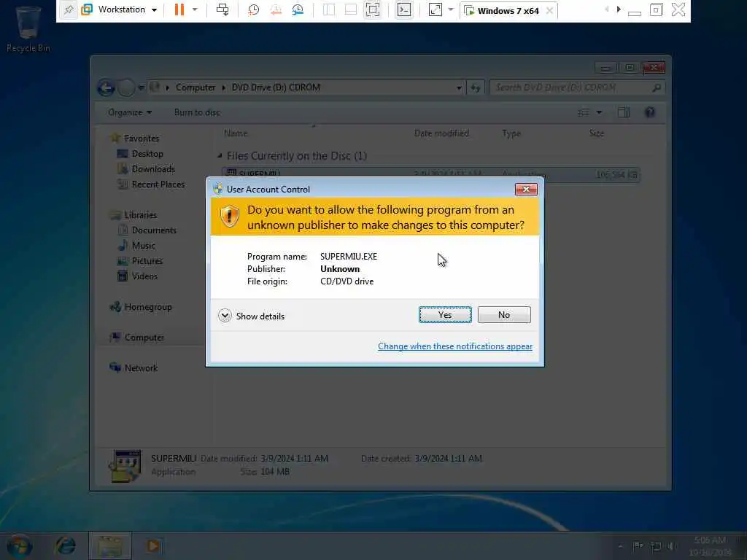Take a snapshot with the clock-plus icon
The width and height of the screenshot is (747, 560).
pyautogui.click(x=253, y=10)
